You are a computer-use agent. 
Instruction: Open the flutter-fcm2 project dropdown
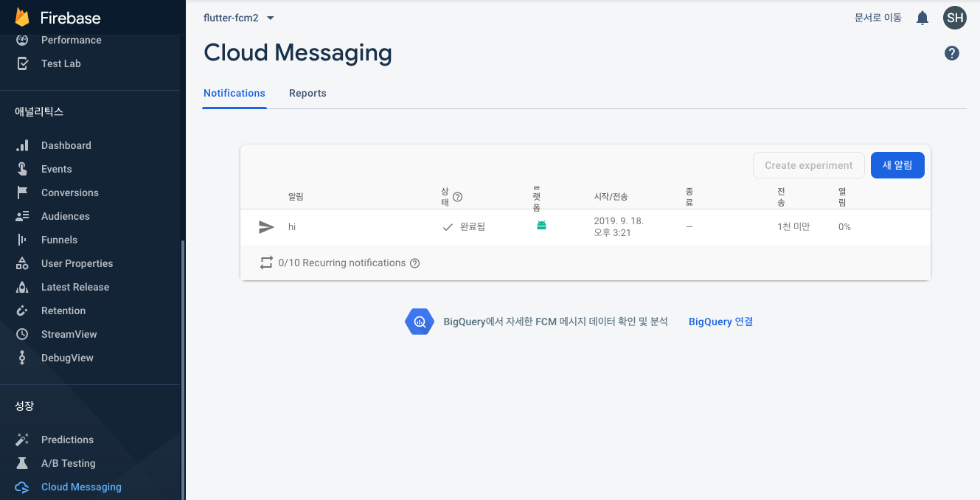(239, 18)
